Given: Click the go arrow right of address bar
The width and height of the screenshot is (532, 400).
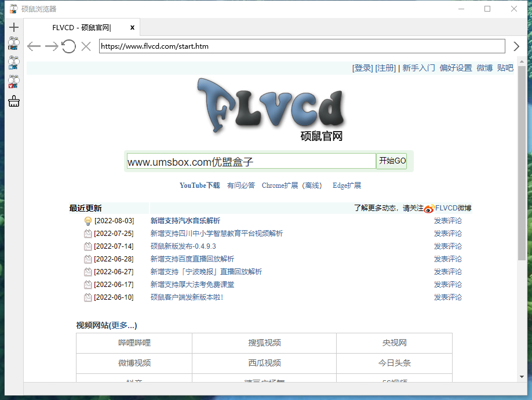Looking at the screenshot, I should point(516,46).
